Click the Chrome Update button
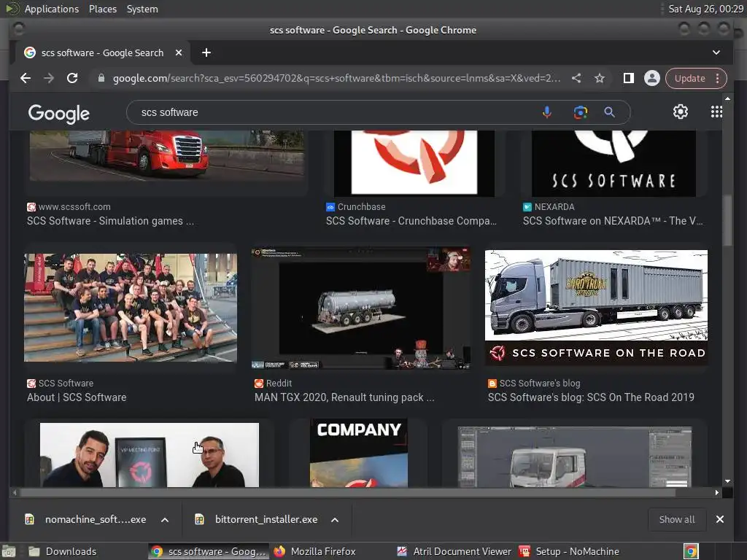Viewport: 747px width, 560px height. (x=689, y=78)
